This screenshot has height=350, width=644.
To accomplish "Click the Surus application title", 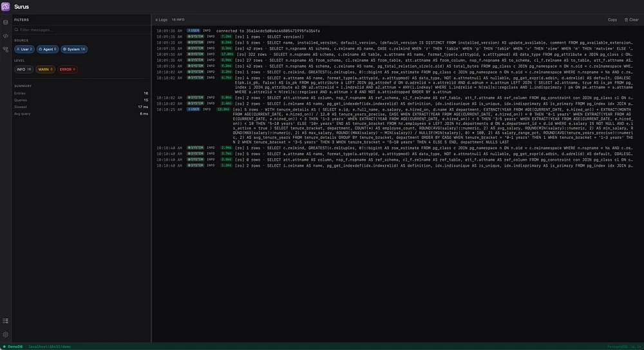I will tap(21, 6).
